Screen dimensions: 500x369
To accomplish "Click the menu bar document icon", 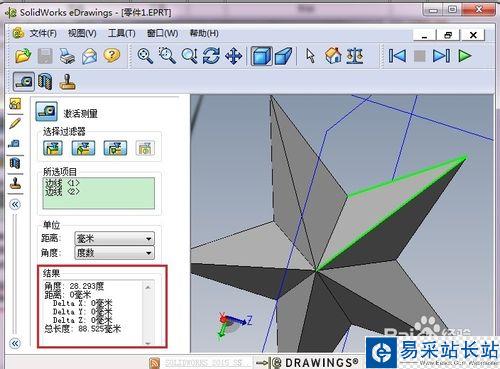I will (18, 33).
